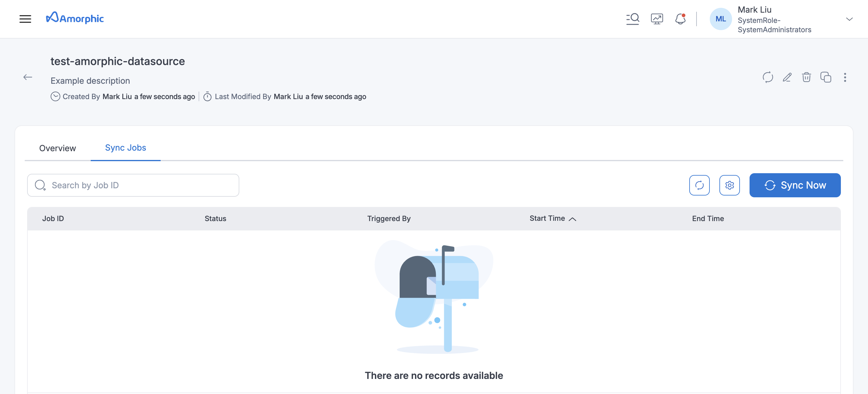Open the more options three-dot menu
The image size is (868, 394).
[845, 77]
